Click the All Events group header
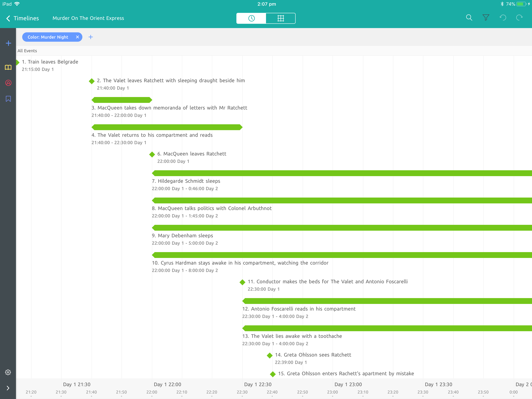 click(27, 51)
